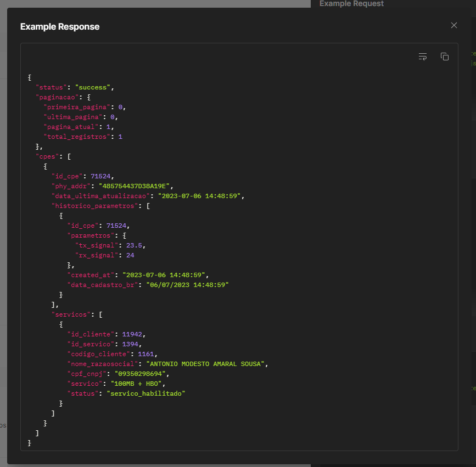Click the "data_ultima_atualizacao" key
Screen dimensions: 476x467
point(100,196)
